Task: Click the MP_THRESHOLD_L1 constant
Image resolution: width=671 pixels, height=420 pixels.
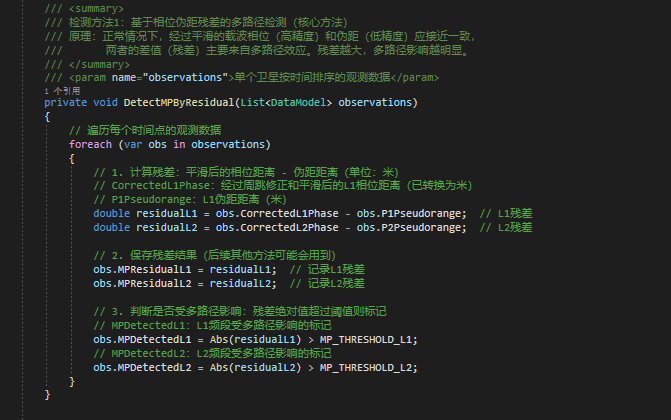Action: (366, 340)
